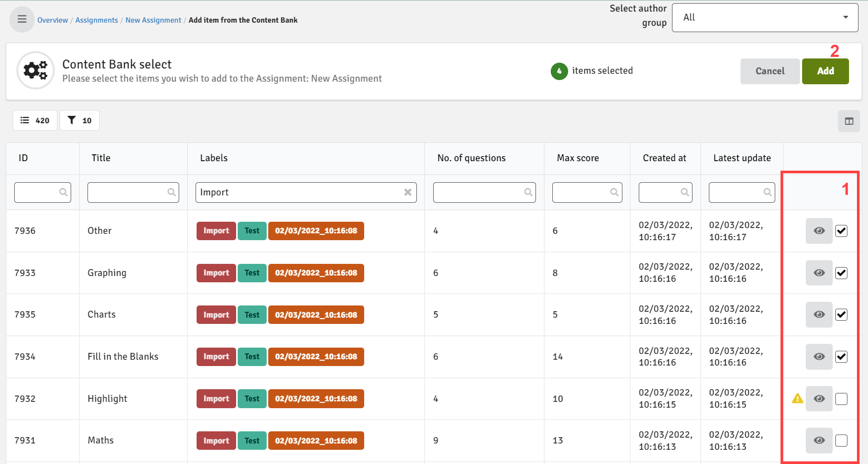868x464 pixels.
Task: Click the warning icon on Highlight row
Action: click(x=797, y=399)
